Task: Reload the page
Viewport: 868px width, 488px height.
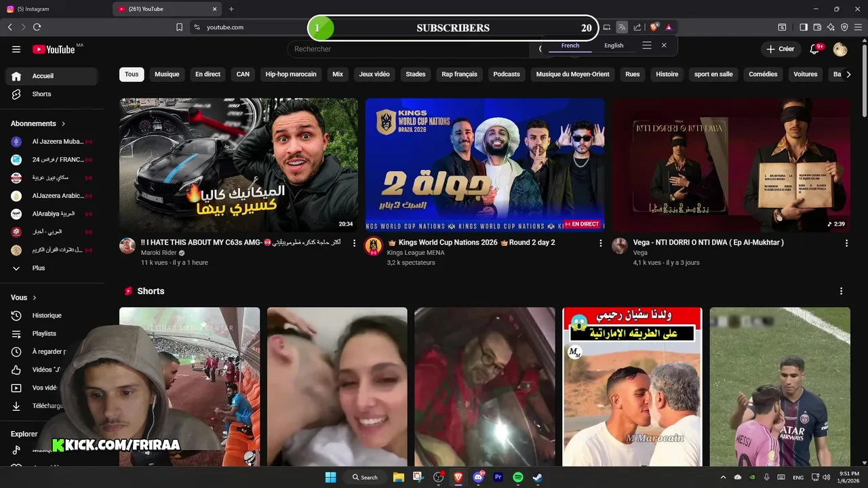Action: (37, 27)
